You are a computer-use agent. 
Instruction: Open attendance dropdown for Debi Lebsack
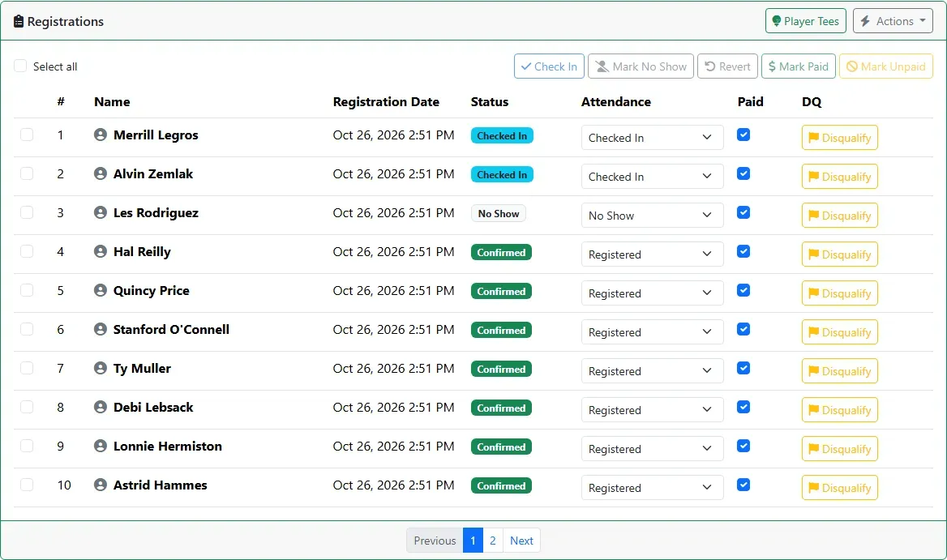click(x=652, y=410)
